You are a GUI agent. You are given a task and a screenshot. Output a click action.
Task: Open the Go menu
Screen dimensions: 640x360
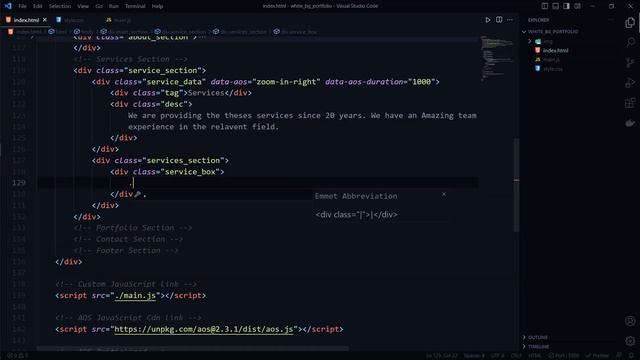point(99,6)
